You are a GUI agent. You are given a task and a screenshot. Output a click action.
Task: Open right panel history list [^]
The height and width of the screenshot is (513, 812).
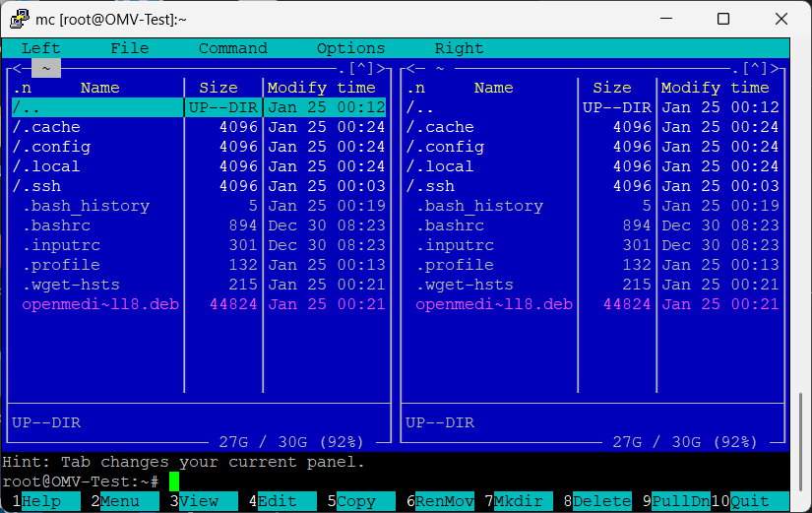pyautogui.click(x=755, y=68)
